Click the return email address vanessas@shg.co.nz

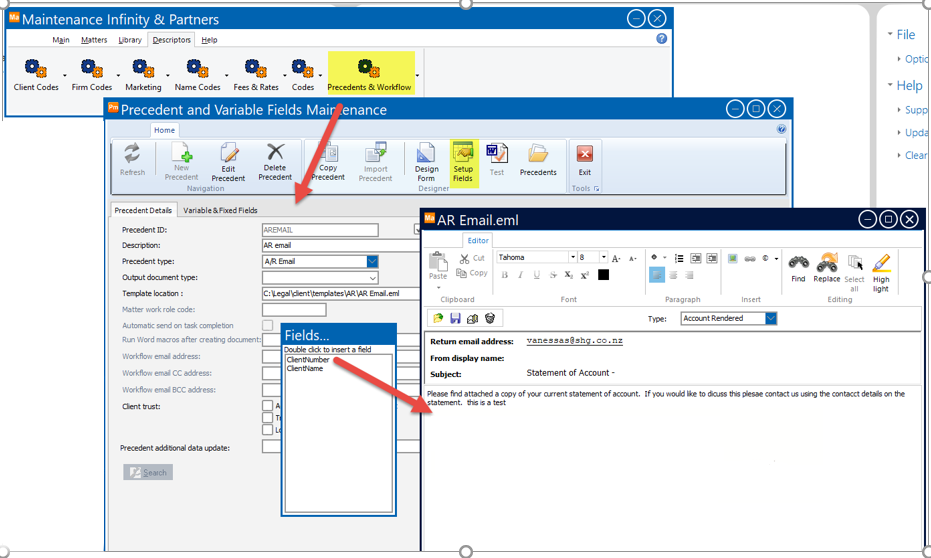pyautogui.click(x=574, y=341)
